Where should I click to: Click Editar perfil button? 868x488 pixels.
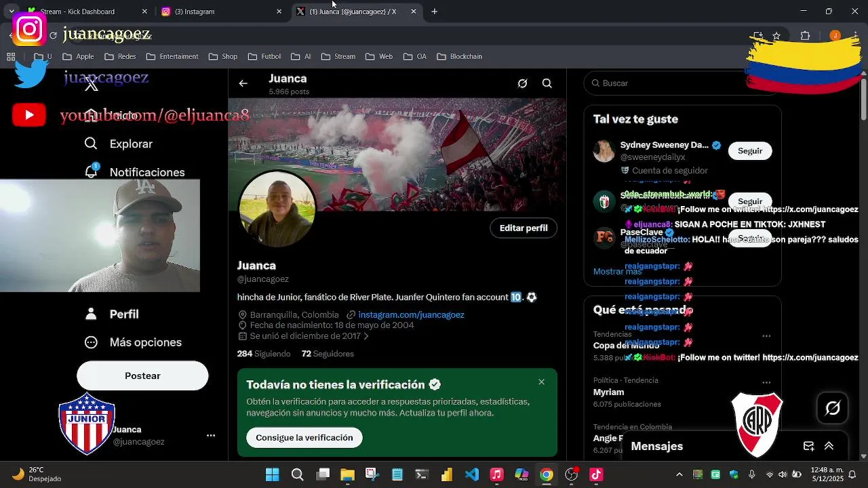click(524, 228)
